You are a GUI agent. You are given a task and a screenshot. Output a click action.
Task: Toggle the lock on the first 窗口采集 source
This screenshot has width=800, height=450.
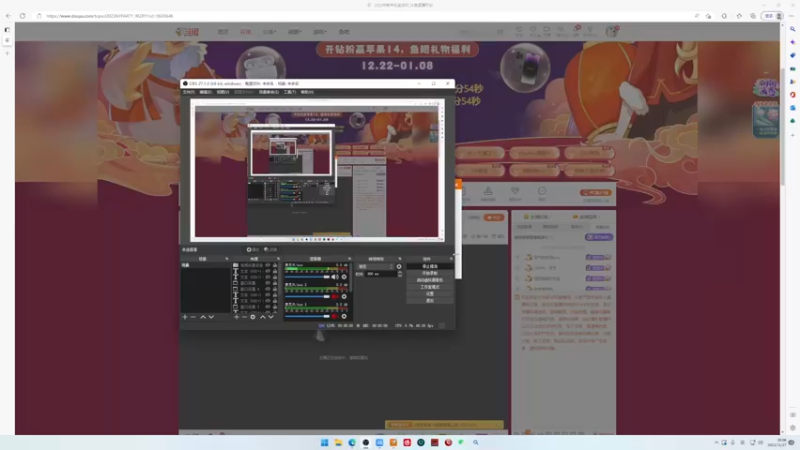[275, 283]
